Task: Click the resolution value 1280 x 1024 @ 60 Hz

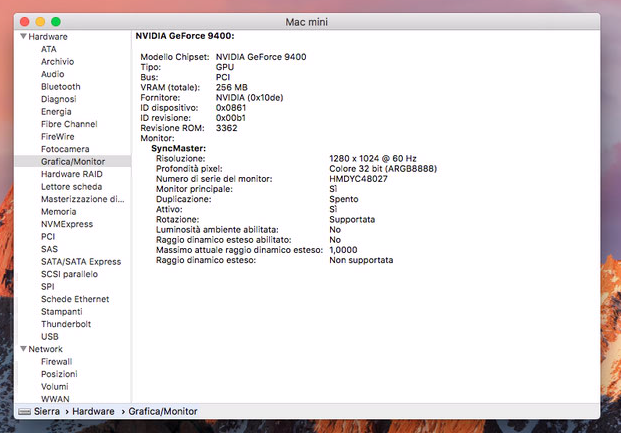Action: (373, 158)
